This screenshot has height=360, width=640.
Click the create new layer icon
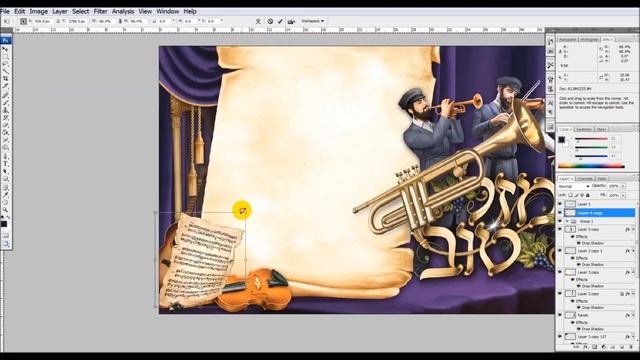point(622,347)
